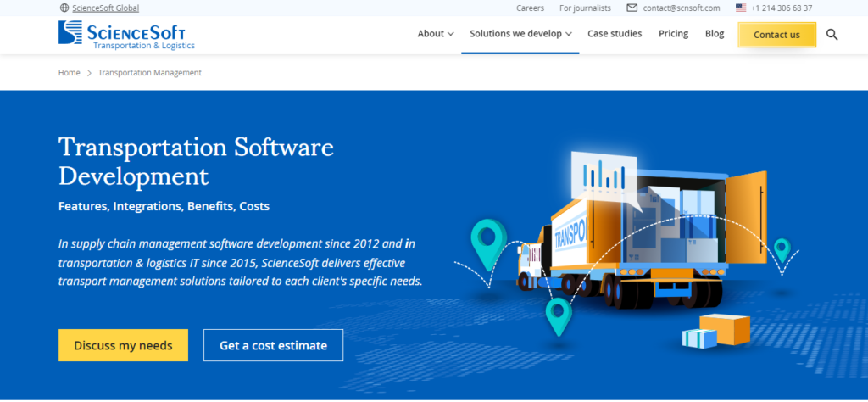Image resolution: width=868 pixels, height=402 pixels.
Task: Select the About menu label
Action: [x=431, y=34]
